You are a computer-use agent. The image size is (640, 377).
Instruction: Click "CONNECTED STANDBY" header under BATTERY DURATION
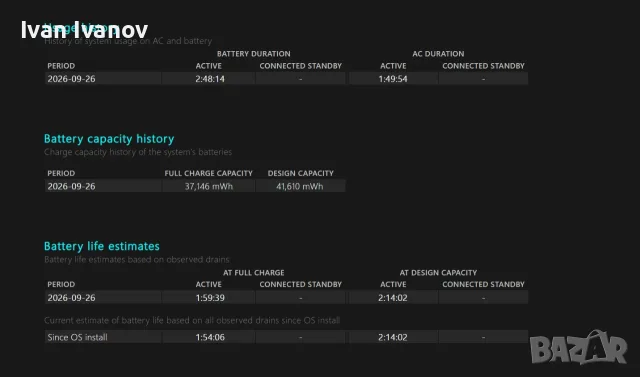click(x=300, y=66)
